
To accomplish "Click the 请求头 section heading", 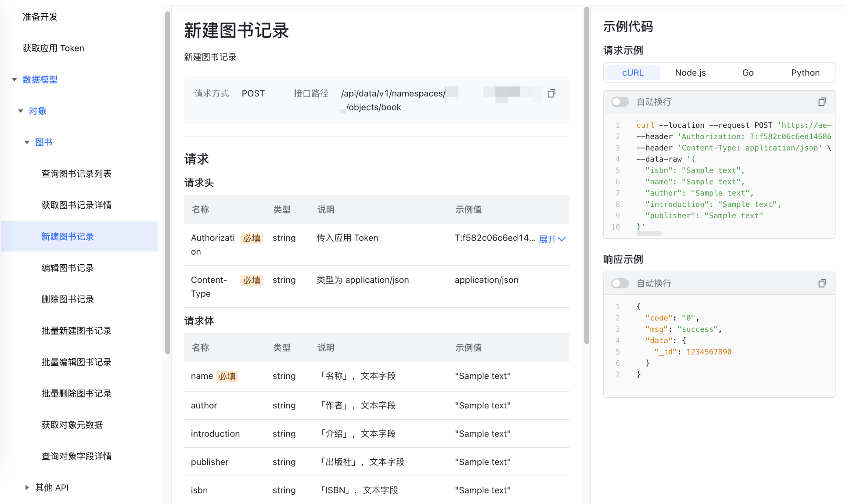I will (199, 183).
